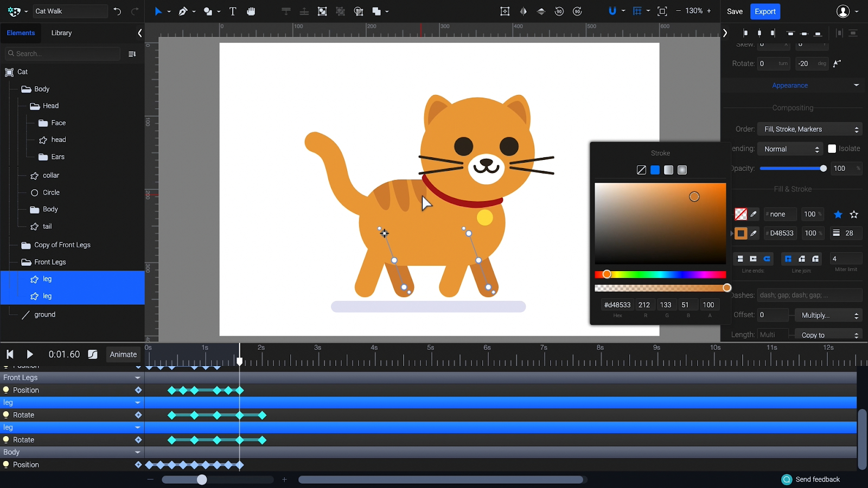This screenshot has height=488, width=868.
Task: Click the element list sort icon
Action: click(132, 54)
